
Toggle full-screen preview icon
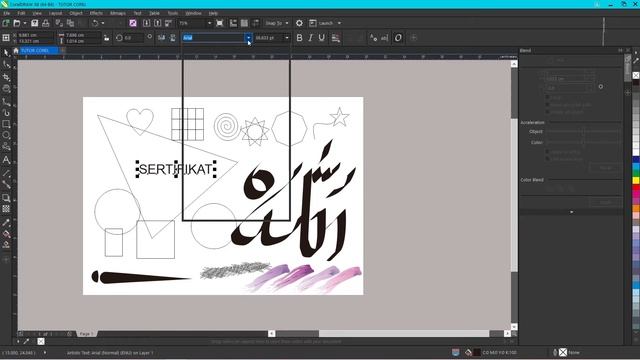pyautogui.click(x=220, y=23)
